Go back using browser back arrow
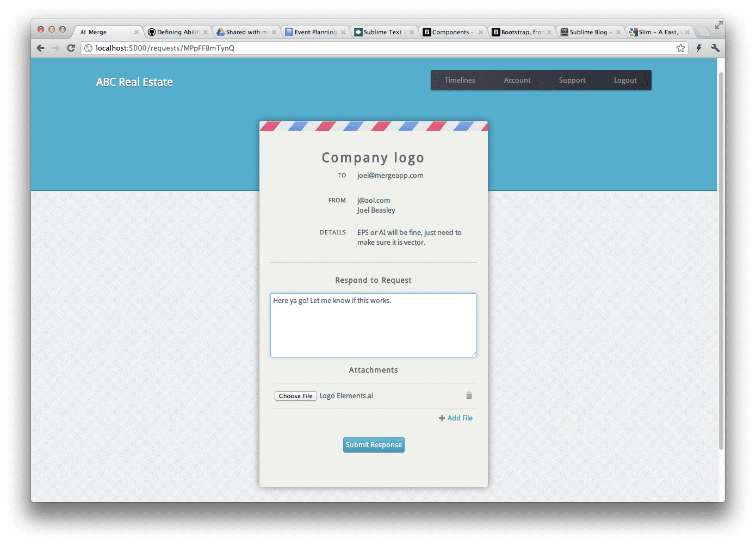756x545 pixels. pos(41,48)
